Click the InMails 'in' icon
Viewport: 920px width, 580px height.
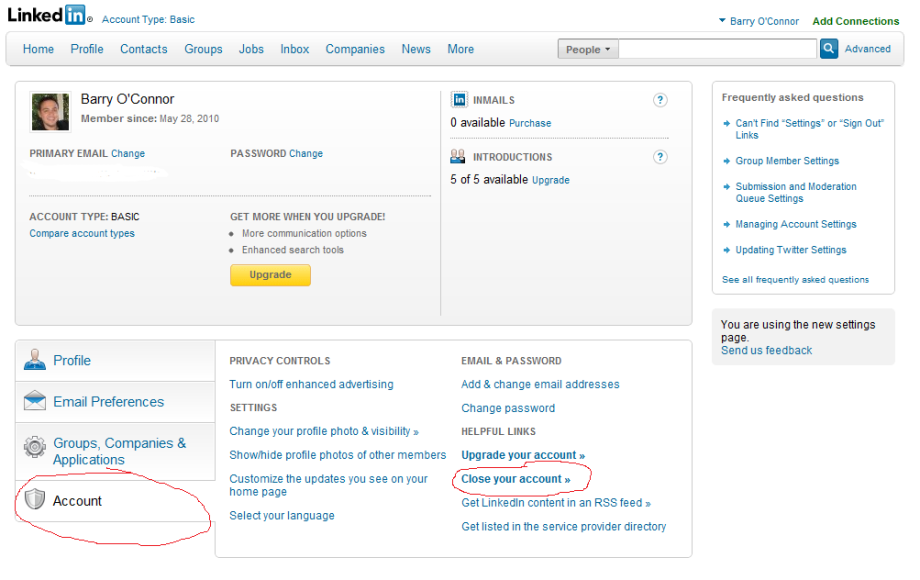point(459,100)
